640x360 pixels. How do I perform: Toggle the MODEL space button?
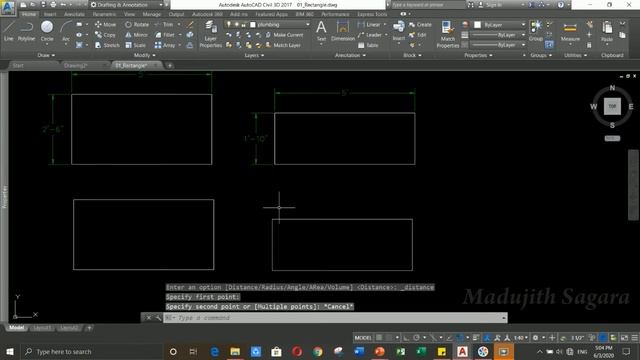pyautogui.click(x=363, y=338)
